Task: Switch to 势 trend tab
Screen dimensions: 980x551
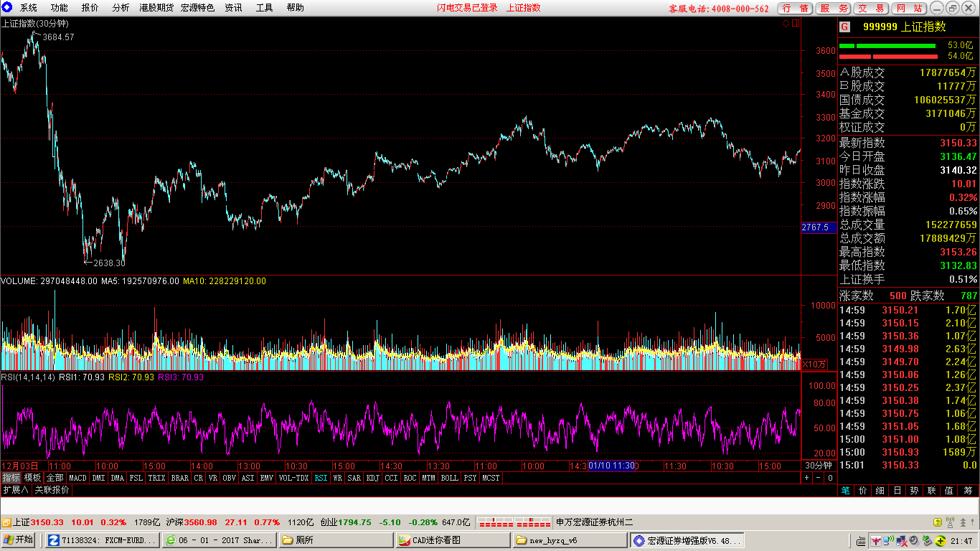Action: [915, 491]
